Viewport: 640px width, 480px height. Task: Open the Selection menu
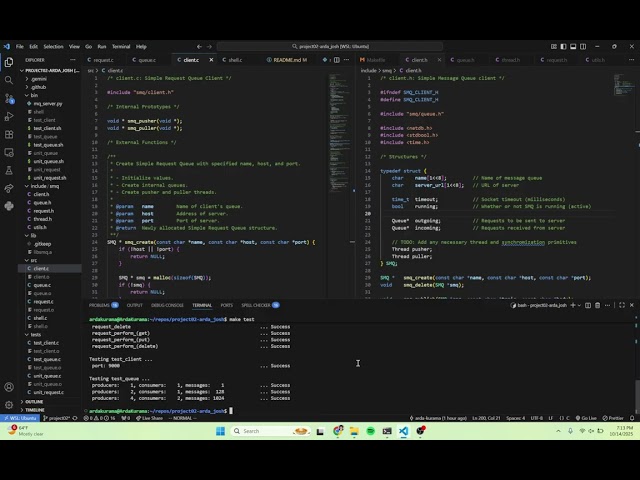click(53, 47)
